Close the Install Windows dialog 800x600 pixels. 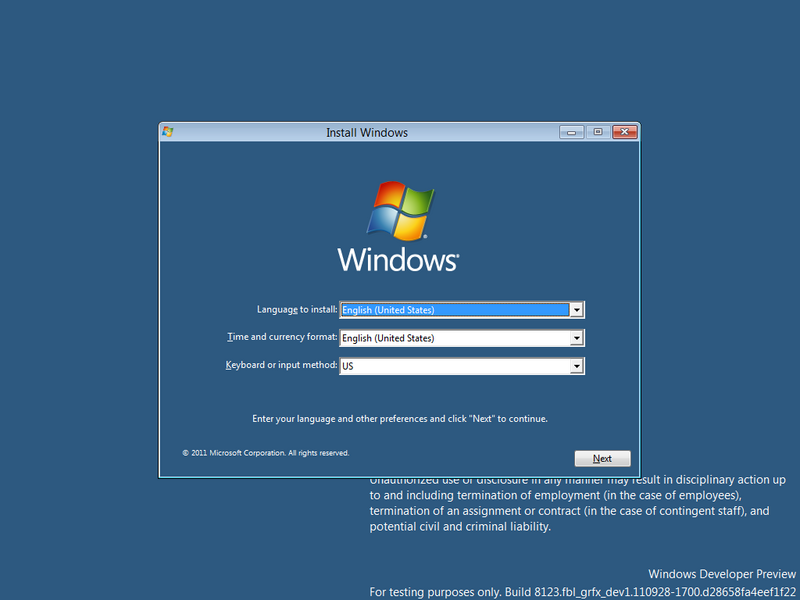(x=624, y=132)
